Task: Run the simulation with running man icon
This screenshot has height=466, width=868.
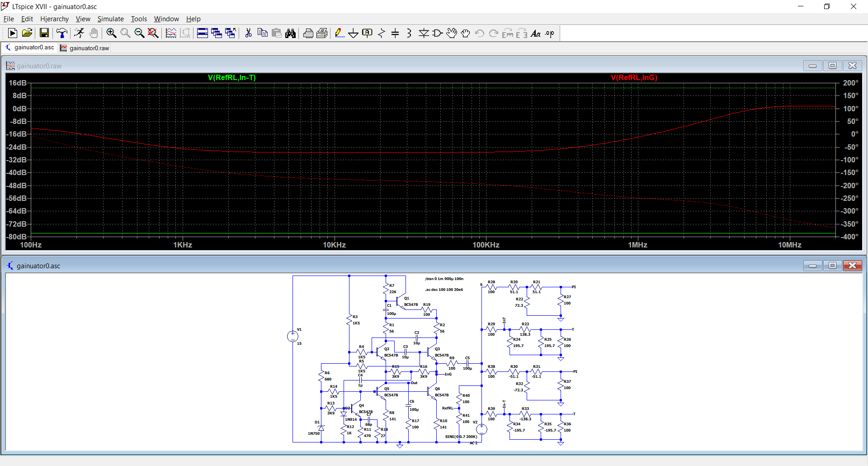Action: [79, 33]
